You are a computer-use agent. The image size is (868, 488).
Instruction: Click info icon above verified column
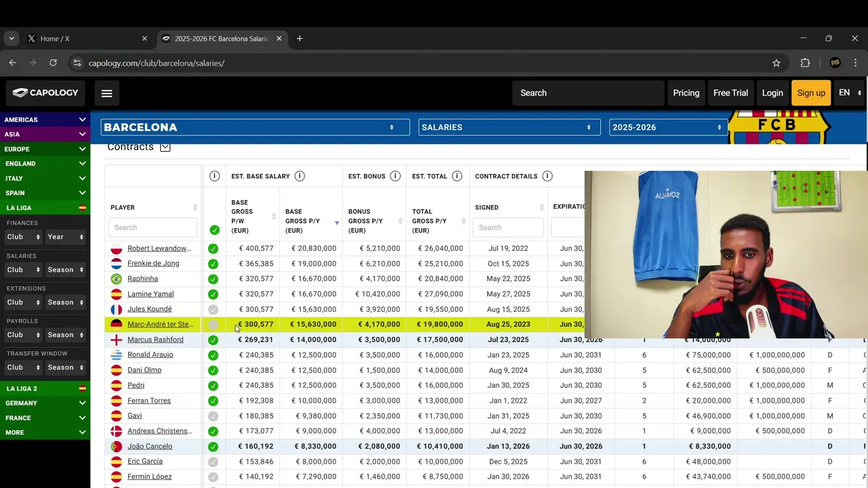point(214,176)
